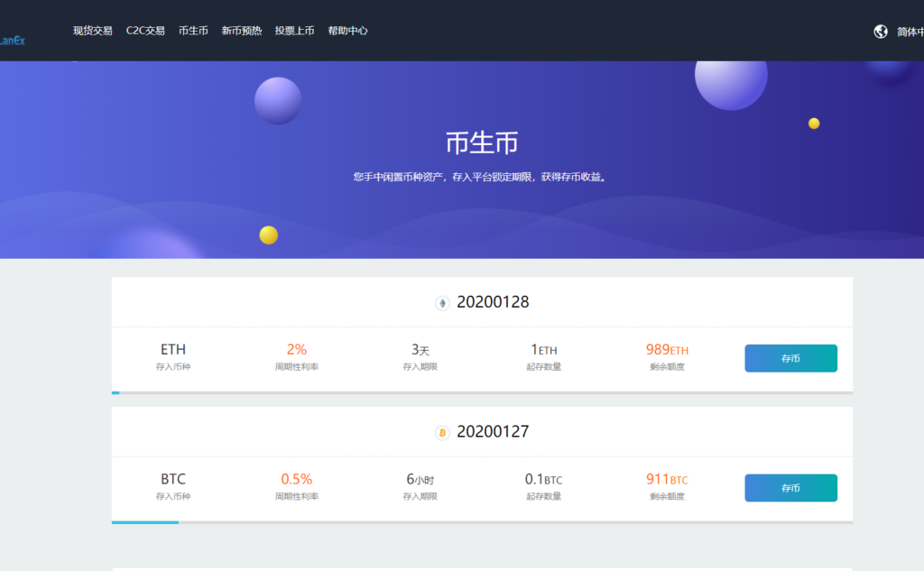Go to C2C交易 page

pos(145,31)
